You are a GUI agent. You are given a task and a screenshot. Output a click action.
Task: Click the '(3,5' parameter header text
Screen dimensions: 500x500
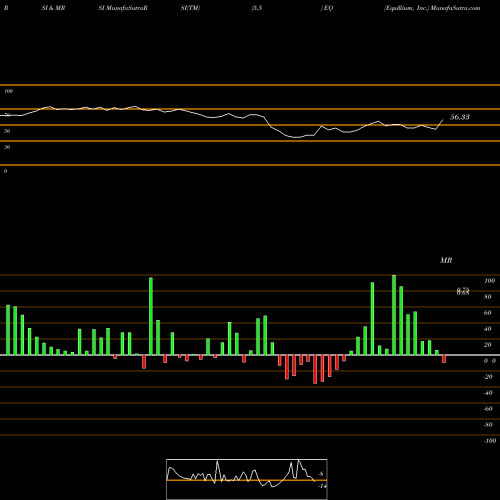coord(257,8)
